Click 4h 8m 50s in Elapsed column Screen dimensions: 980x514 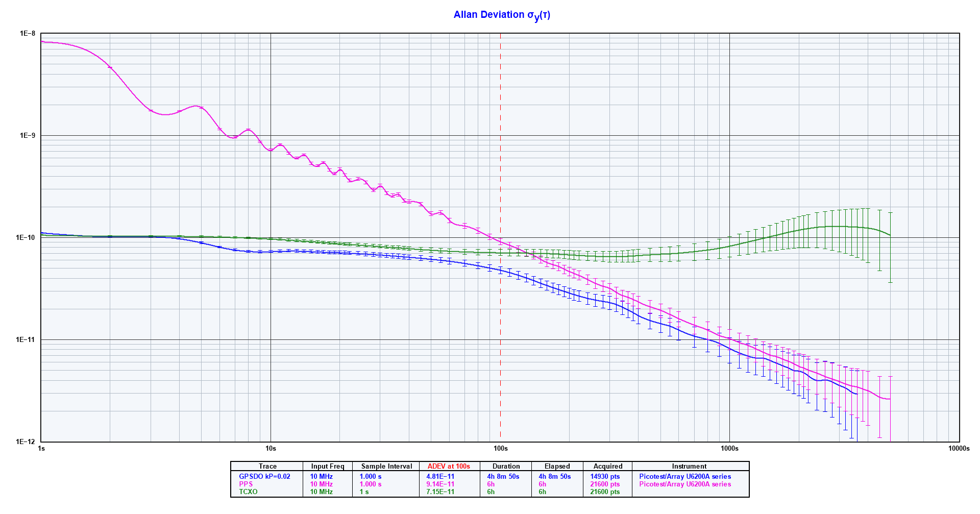554,477
